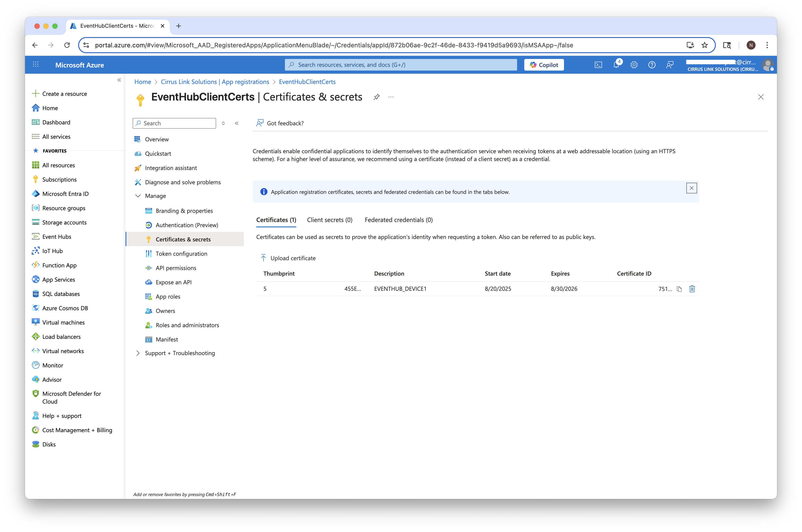Open Quickstart
802x532 pixels.
pos(158,154)
